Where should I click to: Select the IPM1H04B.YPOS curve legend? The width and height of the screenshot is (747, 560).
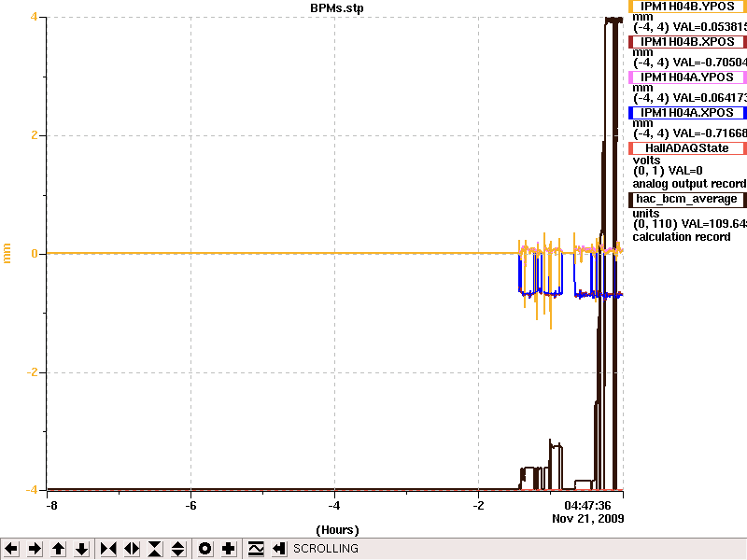tap(687, 7)
